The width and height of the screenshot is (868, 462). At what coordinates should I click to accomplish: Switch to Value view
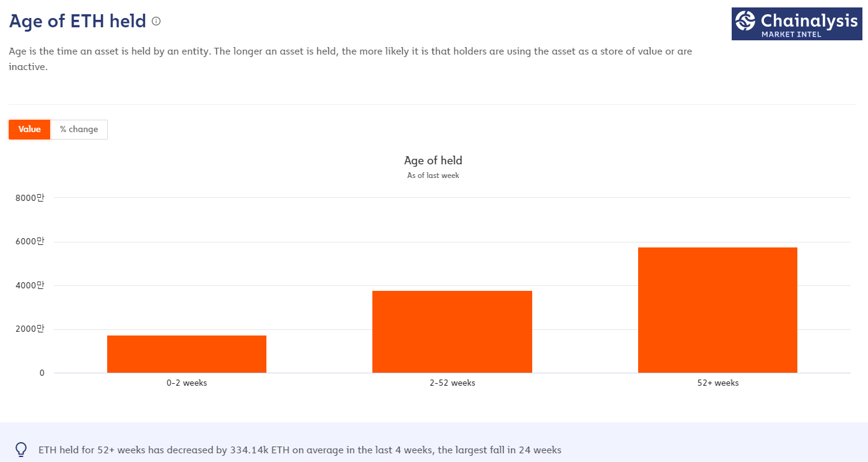(30, 130)
